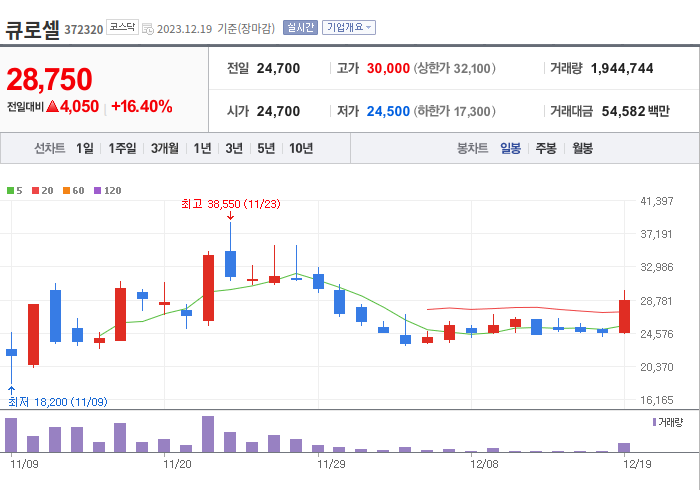Click the 12/08 date axis label
The image size is (700, 490).
tap(484, 464)
